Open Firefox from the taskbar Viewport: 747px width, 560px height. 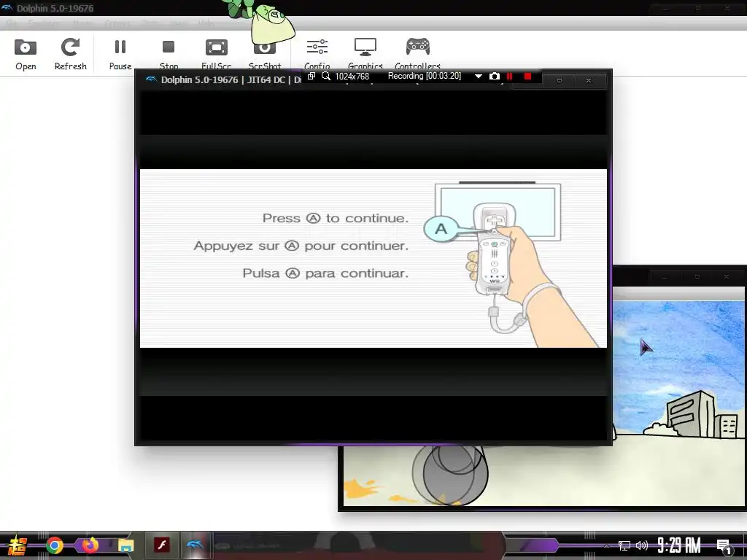point(90,545)
